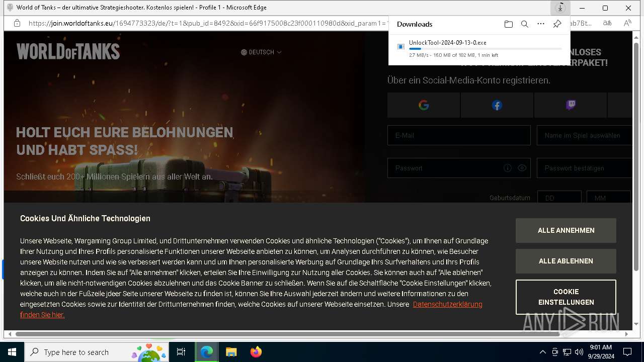Click the DD birth date field
Image resolution: width=644 pixels, height=362 pixels.
pos(559,197)
